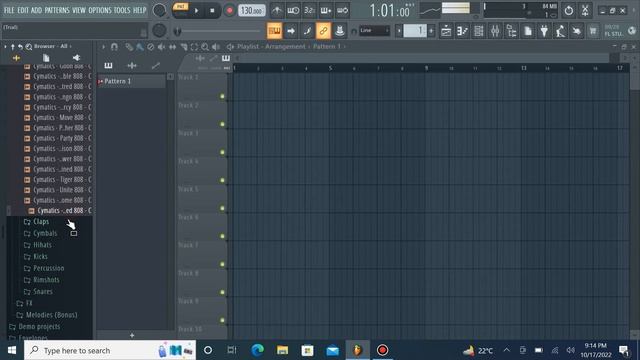
Task: Toggle the note/clip grouping link icon
Action: point(323,31)
